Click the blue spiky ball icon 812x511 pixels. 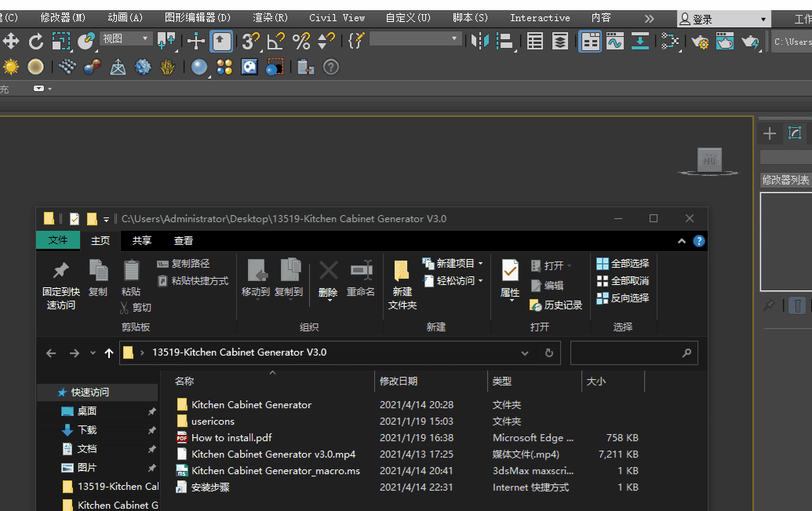pos(143,67)
